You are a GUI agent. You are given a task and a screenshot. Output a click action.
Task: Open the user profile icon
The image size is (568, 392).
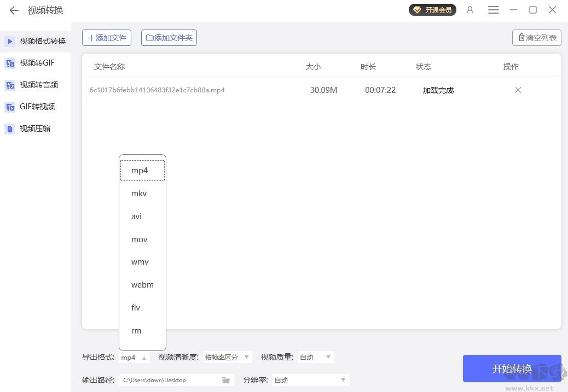click(470, 10)
